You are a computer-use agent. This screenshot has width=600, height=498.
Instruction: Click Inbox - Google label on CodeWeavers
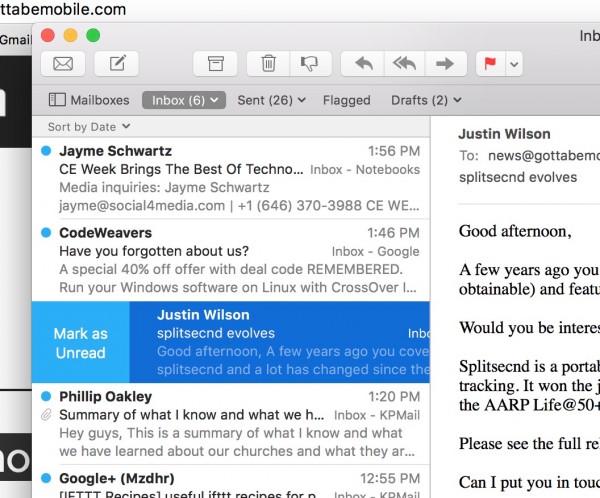point(375,251)
